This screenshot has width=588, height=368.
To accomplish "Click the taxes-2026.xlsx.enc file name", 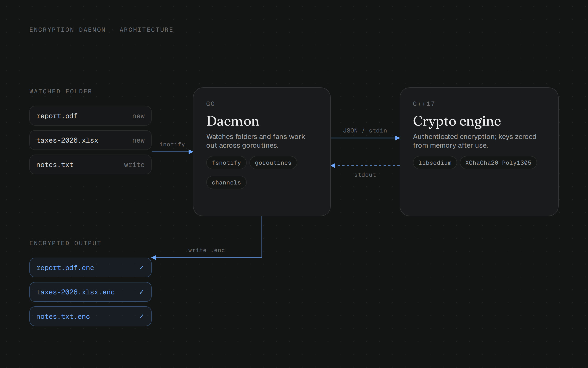I will click(x=75, y=292).
